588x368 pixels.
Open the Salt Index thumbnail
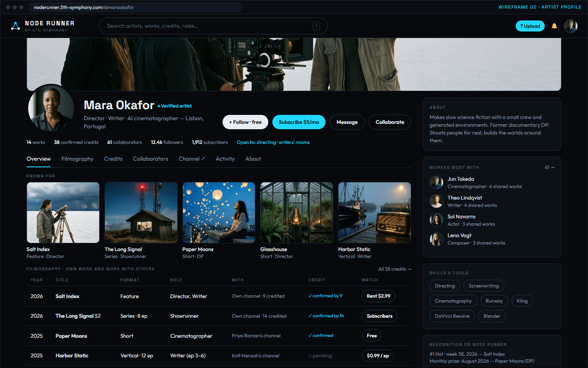(x=63, y=213)
